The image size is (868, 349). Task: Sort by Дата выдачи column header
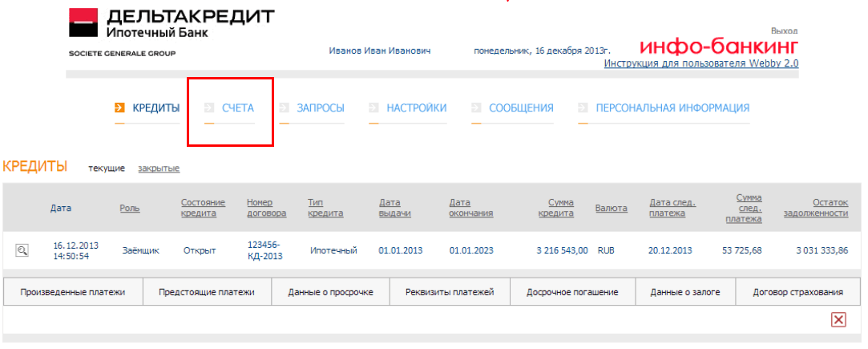pyautogui.click(x=394, y=209)
